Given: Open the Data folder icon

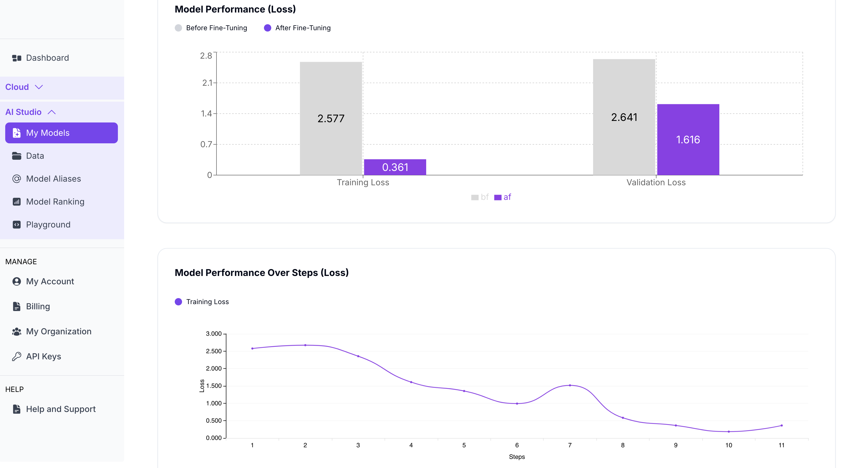Looking at the screenshot, I should pos(16,156).
